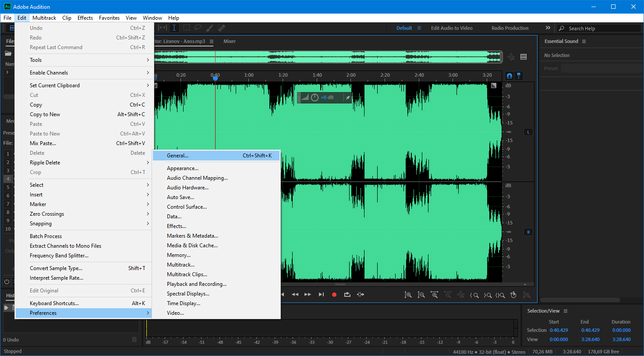Click Zoom In Time icon
The image size is (644, 356).
[x=434, y=295]
